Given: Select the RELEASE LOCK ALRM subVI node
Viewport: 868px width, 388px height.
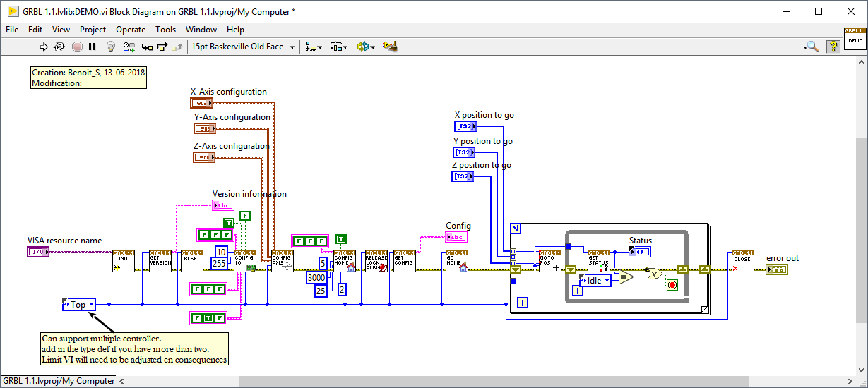Looking at the screenshot, I should pos(376,261).
